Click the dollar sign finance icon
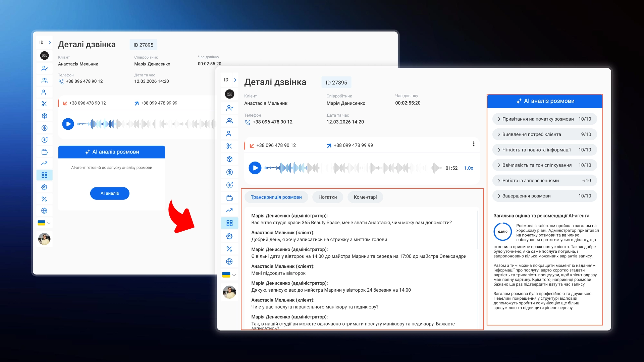The width and height of the screenshot is (644, 362). [229, 172]
